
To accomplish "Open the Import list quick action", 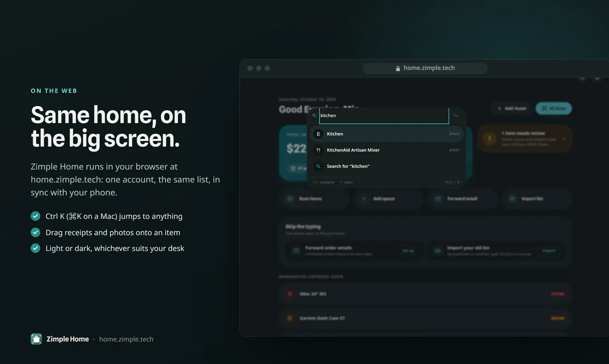I will click(537, 199).
